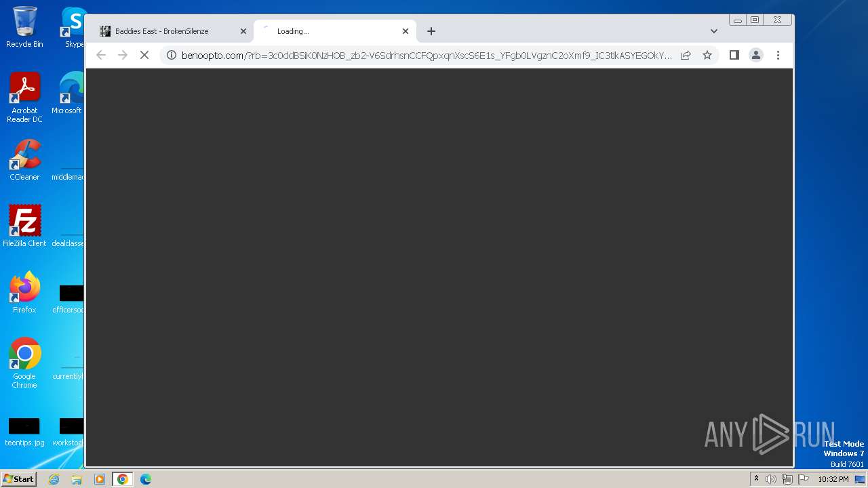The image size is (868, 488).
Task: Toggle the Chrome side panel
Action: pos(734,55)
